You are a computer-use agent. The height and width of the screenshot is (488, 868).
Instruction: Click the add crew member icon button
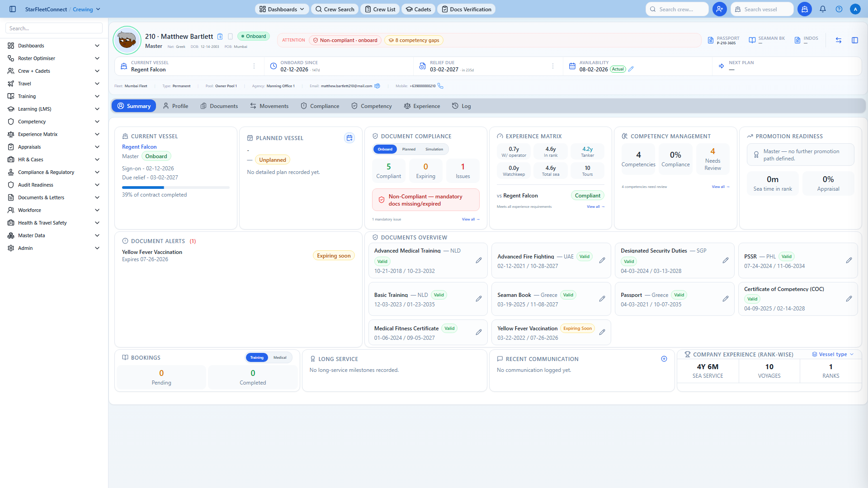(719, 9)
